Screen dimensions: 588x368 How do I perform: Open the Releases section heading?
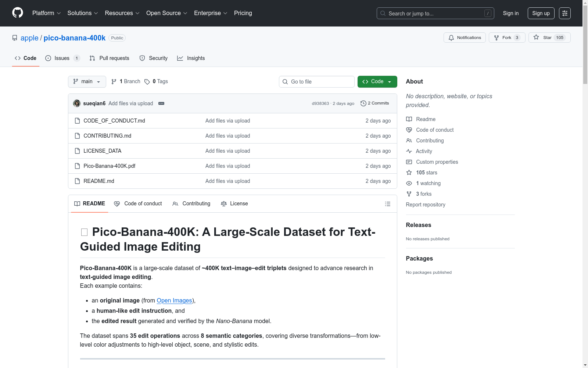[x=419, y=225]
